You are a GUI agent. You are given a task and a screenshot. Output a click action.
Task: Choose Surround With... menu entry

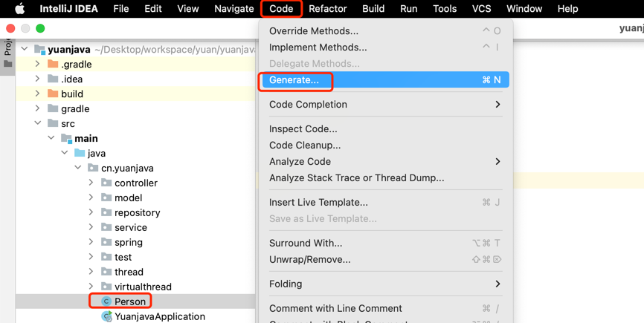385,243
